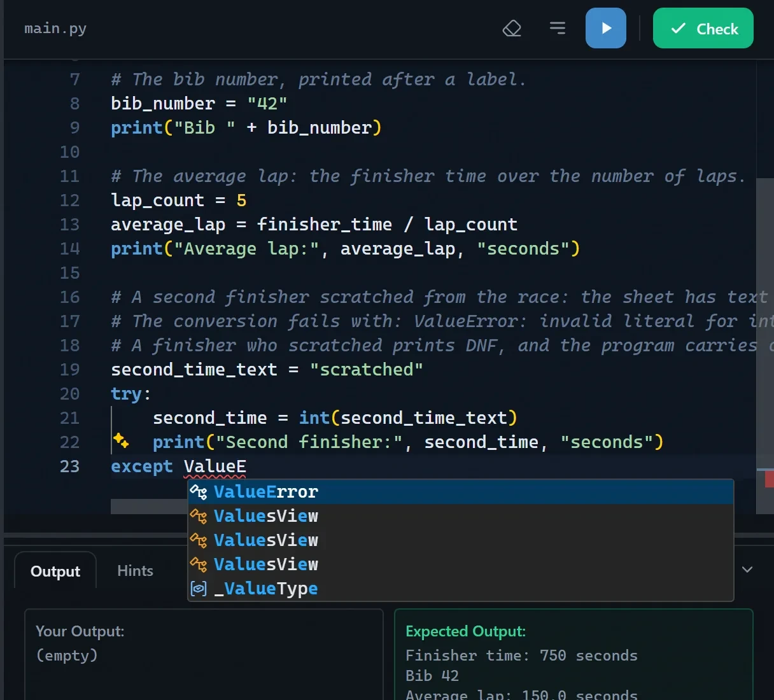The image size is (774, 700).
Task: Click 'average_lap = finisher_time / lap_count' line
Action: 314,225
